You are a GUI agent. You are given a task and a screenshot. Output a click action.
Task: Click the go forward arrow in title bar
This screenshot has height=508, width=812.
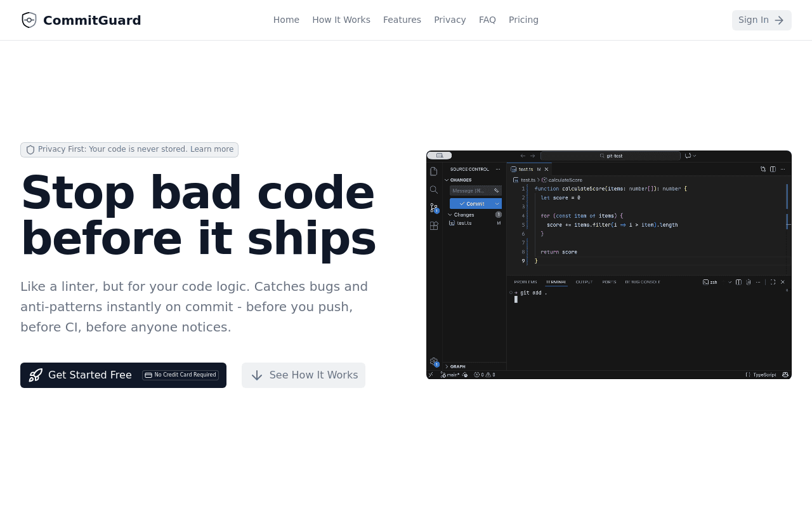[532, 156]
